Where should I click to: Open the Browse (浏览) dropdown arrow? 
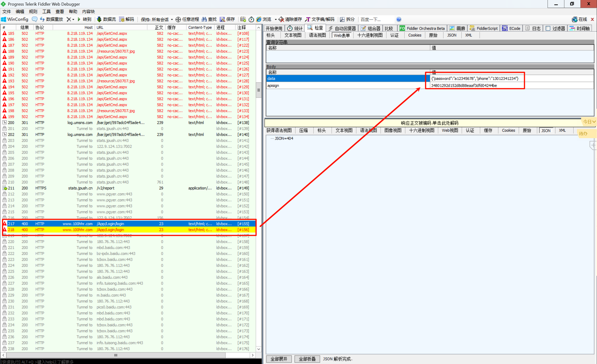[x=275, y=19]
